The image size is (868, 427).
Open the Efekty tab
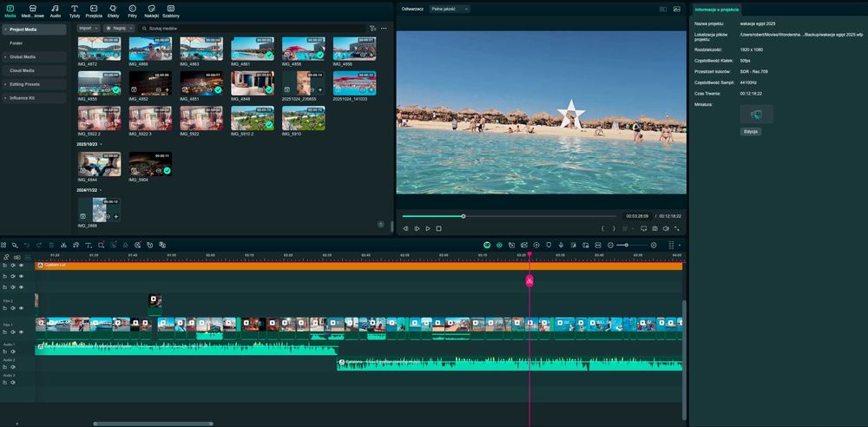113,11
